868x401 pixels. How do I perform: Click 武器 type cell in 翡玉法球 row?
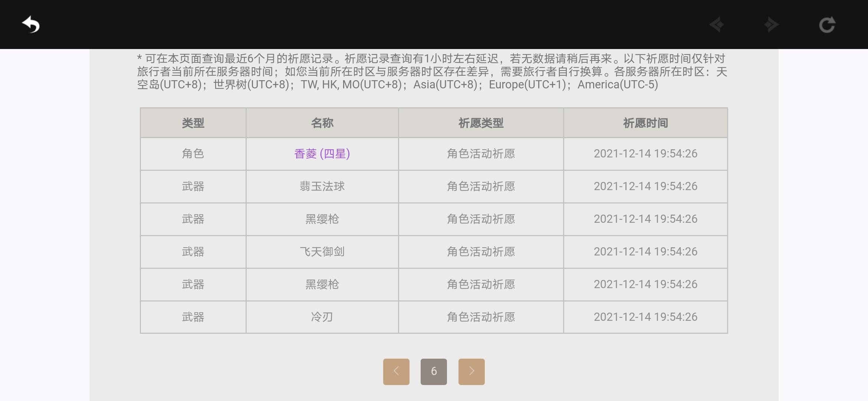(193, 186)
